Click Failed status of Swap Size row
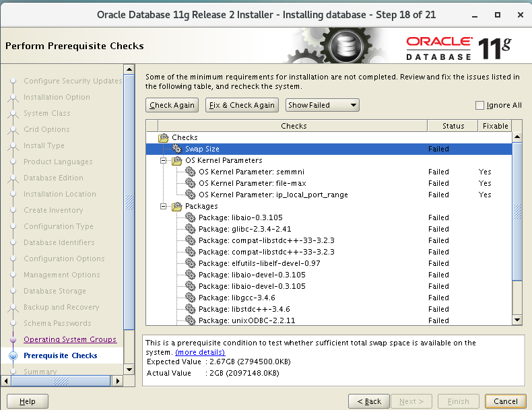 438,149
